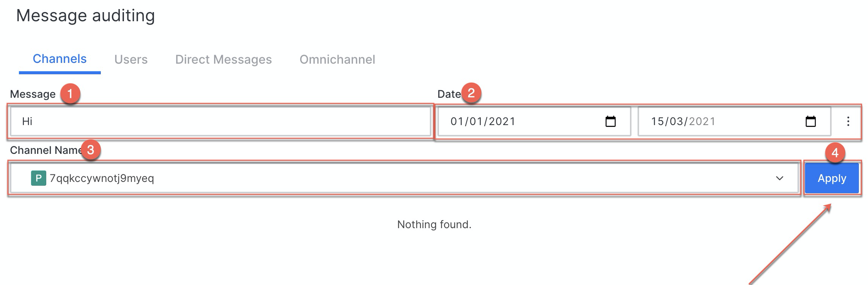Focus the Message input containing Hi

220,121
